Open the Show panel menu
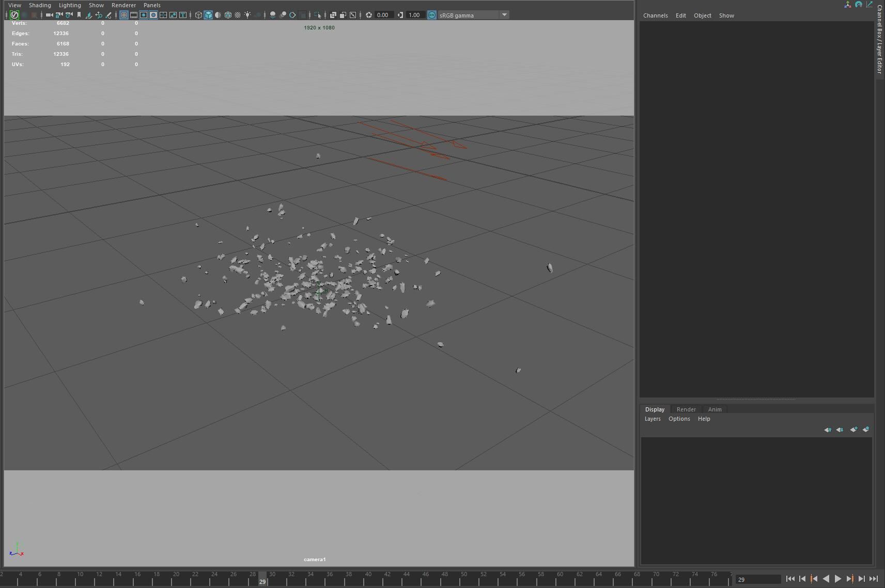Image resolution: width=885 pixels, height=588 pixels. point(96,5)
